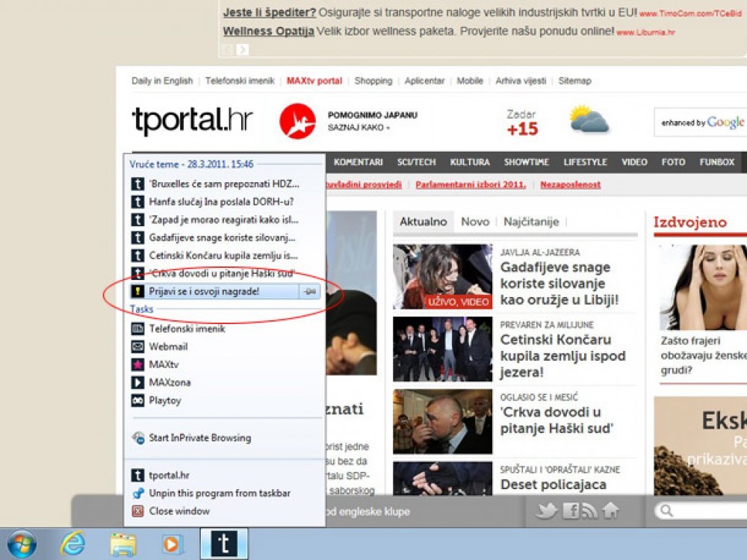Click the 'Jeste li špediter?' ad link
This screenshot has width=747, height=560.
click(x=269, y=13)
